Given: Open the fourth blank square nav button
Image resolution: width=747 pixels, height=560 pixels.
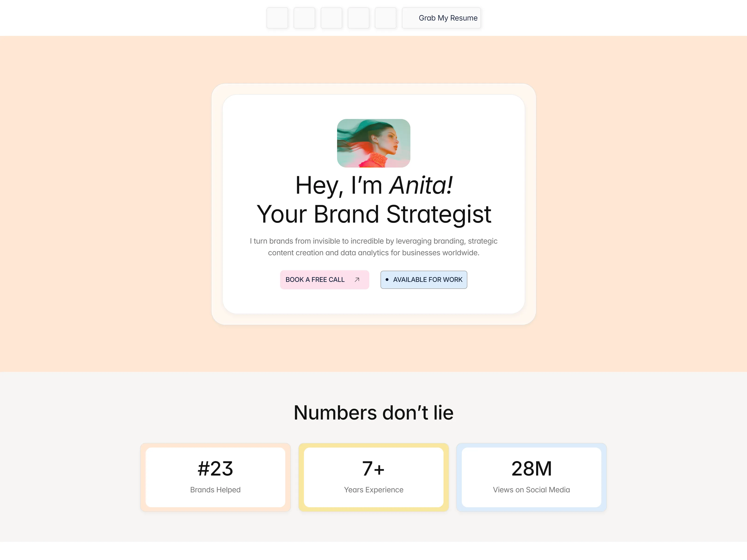Looking at the screenshot, I should 358,18.
